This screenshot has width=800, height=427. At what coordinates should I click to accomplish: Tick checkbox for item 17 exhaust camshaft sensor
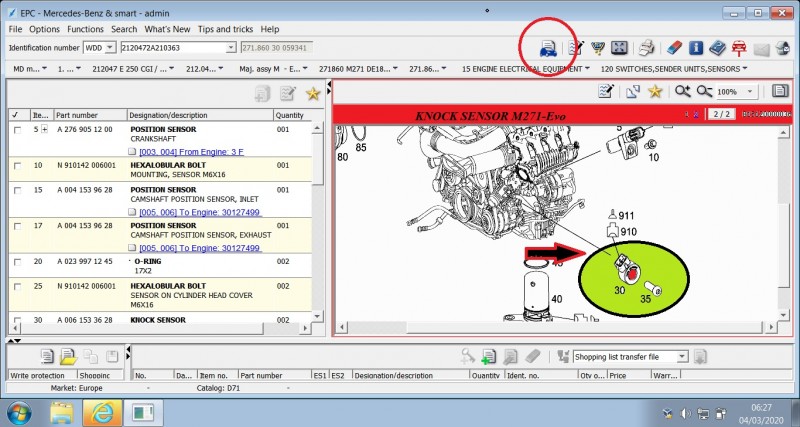click(18, 226)
